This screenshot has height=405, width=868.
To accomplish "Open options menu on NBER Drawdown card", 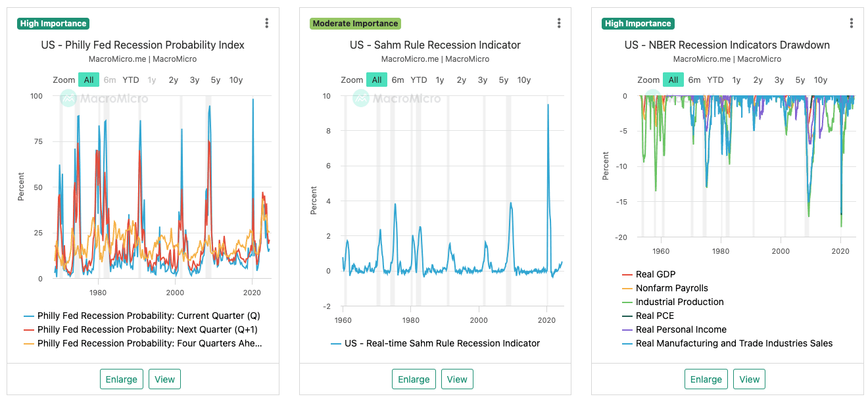I will pos(851,24).
